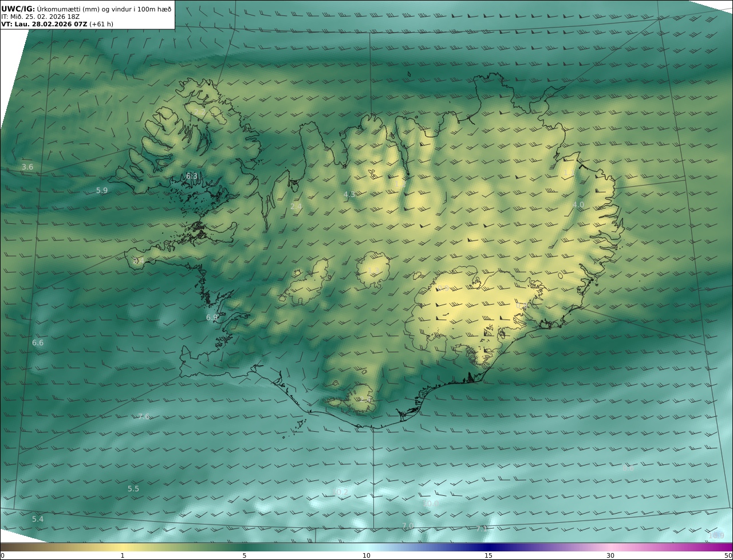Select the 5.9 precipitable water label
The height and width of the screenshot is (560, 733).
102,191
